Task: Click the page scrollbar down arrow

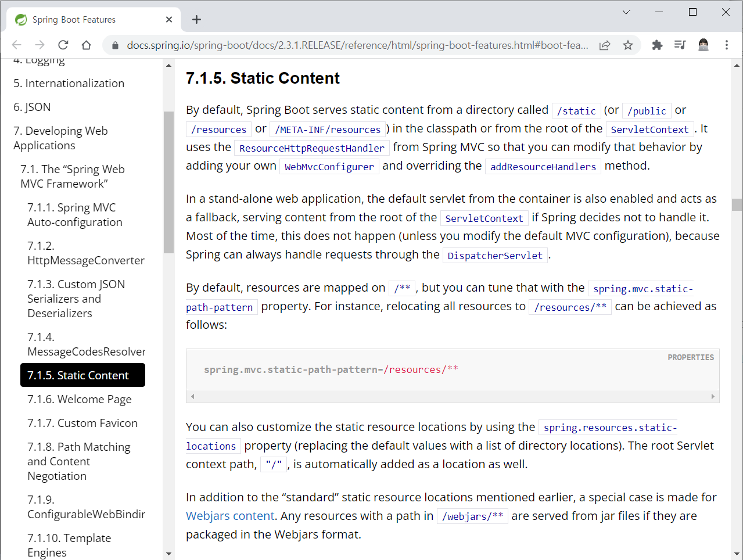Action: pyautogui.click(x=737, y=554)
